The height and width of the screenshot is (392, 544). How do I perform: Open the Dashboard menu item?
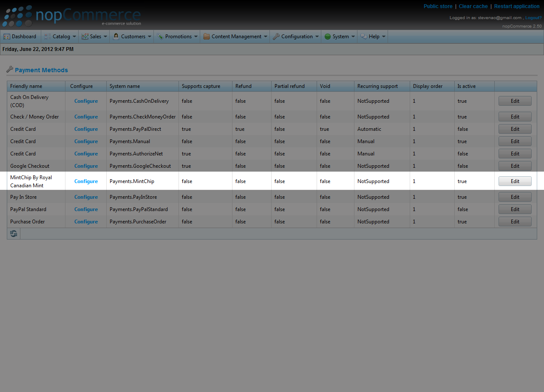(20, 37)
